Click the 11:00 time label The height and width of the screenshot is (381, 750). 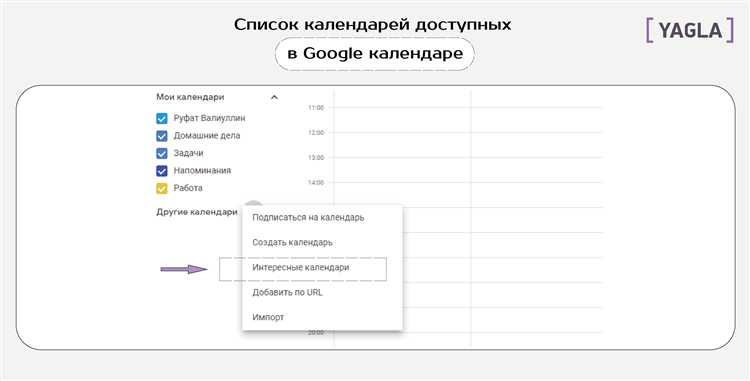(x=316, y=108)
